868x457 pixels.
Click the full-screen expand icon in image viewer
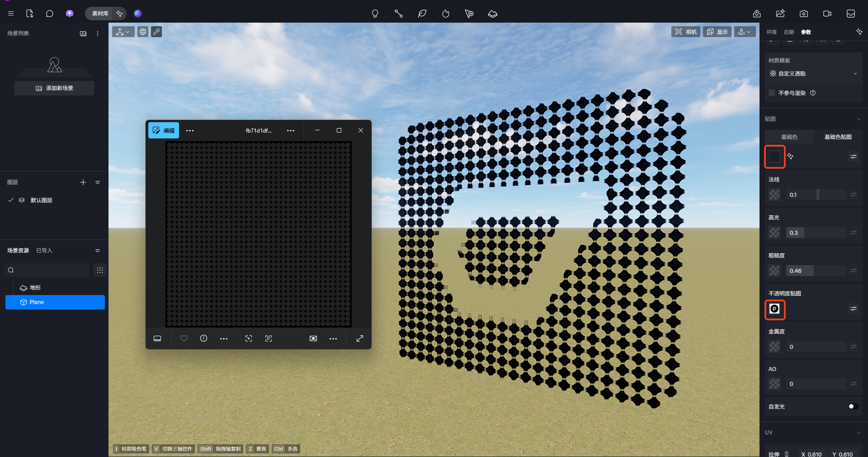(x=360, y=338)
